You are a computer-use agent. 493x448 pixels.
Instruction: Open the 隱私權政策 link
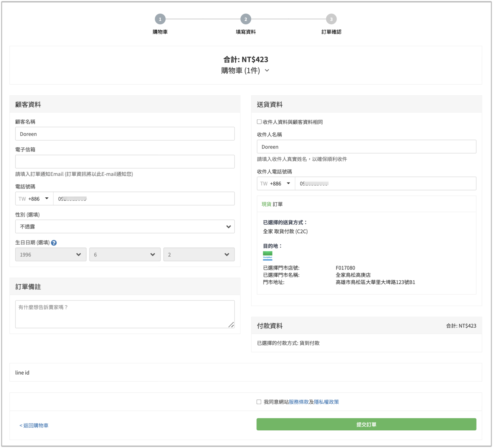click(326, 402)
